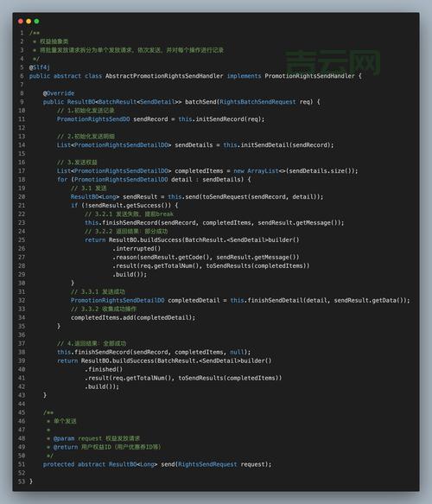Select the @Slf4j annotation

pyautogui.click(x=40, y=67)
